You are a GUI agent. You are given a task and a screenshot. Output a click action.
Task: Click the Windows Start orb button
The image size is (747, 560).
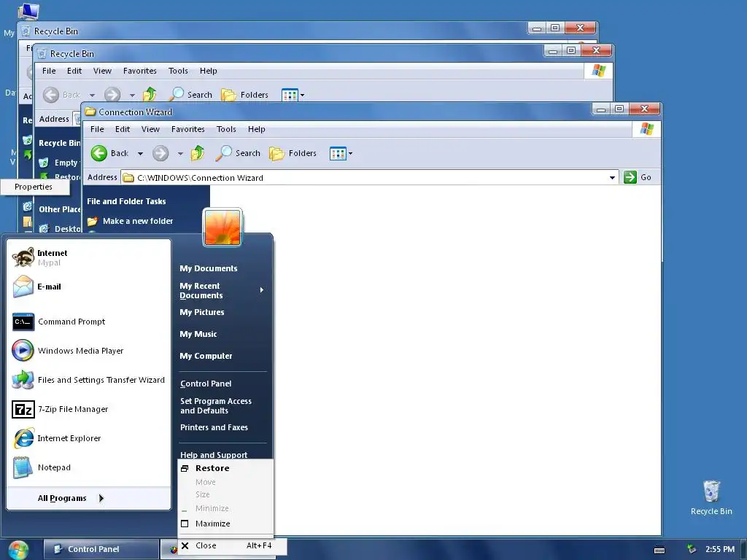(x=18, y=550)
